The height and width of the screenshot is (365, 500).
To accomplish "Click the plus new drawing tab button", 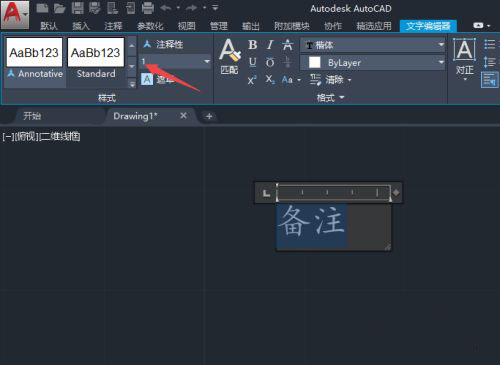I will click(209, 116).
